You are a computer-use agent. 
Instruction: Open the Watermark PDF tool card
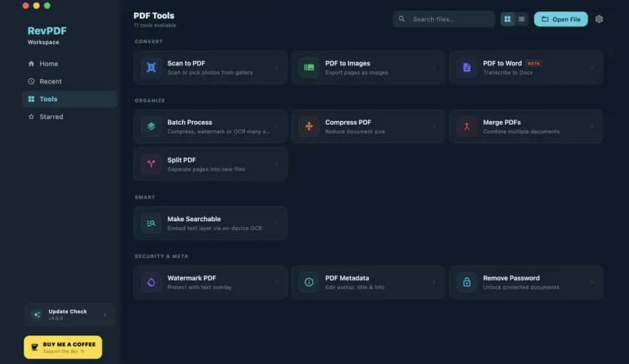[210, 282]
